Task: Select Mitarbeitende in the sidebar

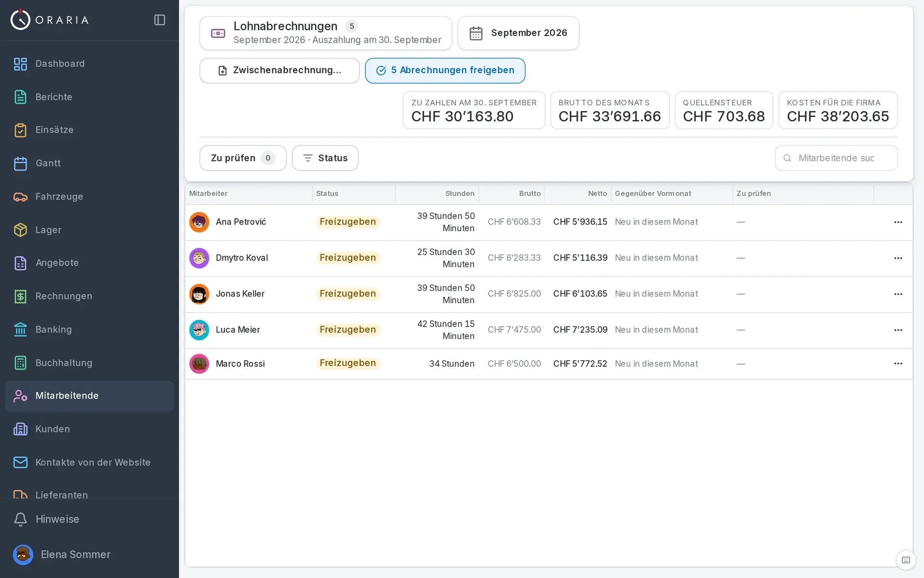Action: click(x=89, y=396)
